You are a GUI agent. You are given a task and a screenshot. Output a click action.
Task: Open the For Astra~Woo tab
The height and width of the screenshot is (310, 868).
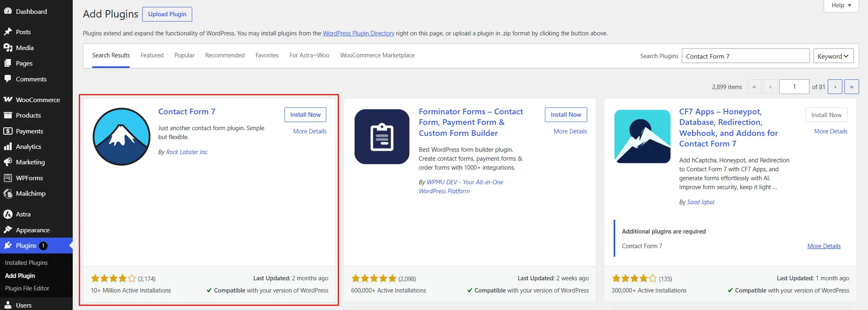point(309,55)
